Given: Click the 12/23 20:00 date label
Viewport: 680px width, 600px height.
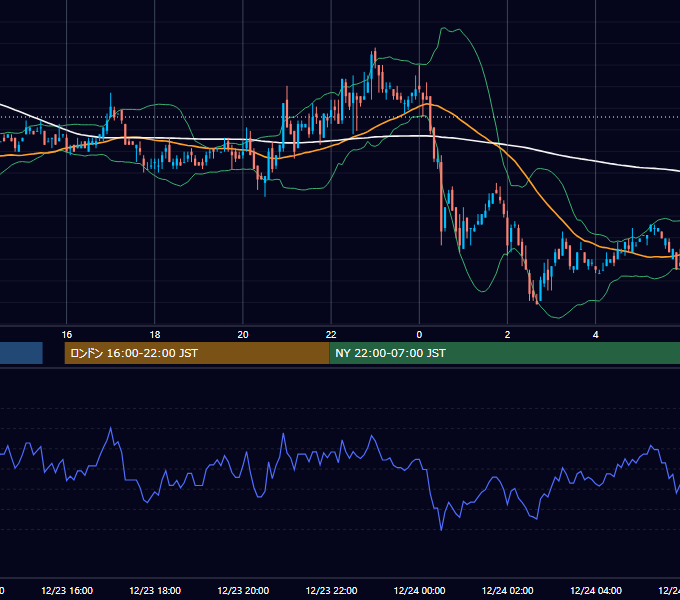Looking at the screenshot, I should coord(243,590).
